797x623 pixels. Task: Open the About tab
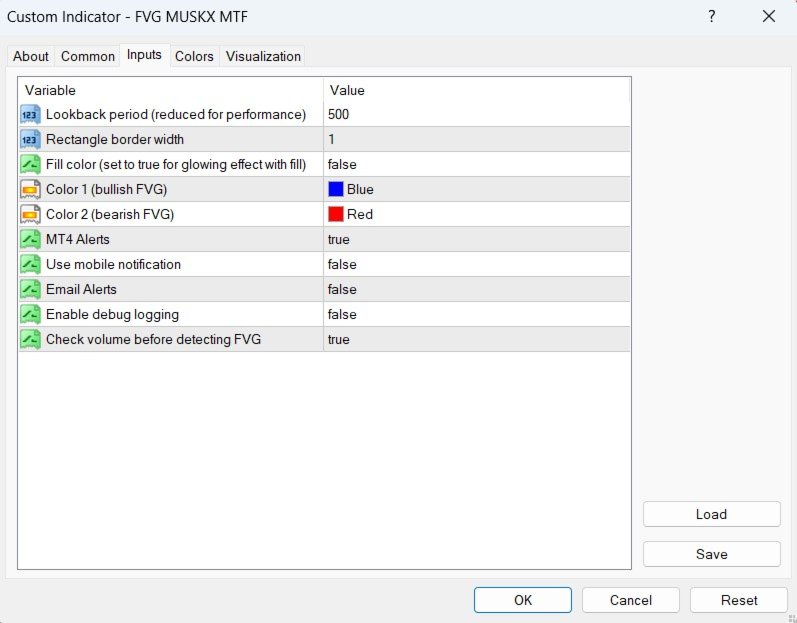point(30,56)
